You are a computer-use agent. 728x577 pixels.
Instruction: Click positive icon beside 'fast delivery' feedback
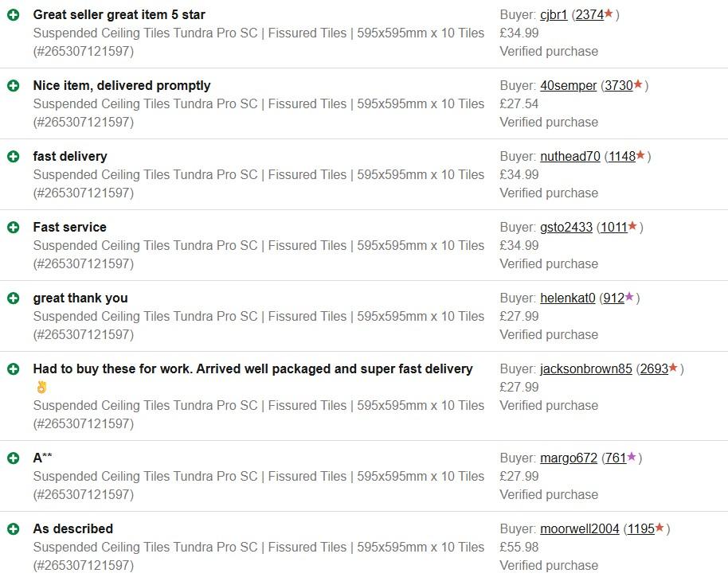pyautogui.click(x=14, y=157)
